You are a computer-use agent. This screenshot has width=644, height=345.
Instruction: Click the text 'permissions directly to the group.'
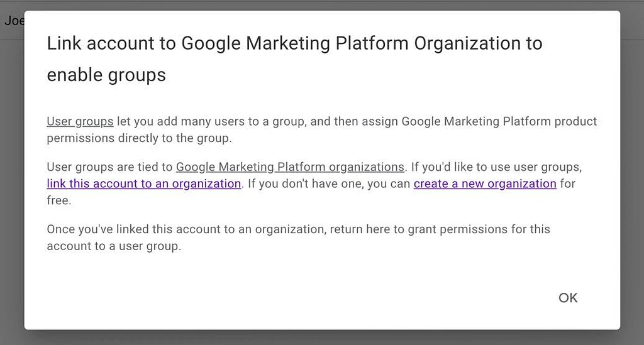tap(139, 138)
